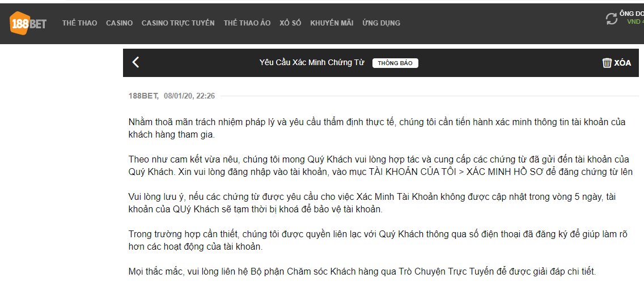Viewport: 644px width, 308px height.
Task: Click the title Yêu Cầu Xác Minh Chứng Từ
Action: [311, 63]
